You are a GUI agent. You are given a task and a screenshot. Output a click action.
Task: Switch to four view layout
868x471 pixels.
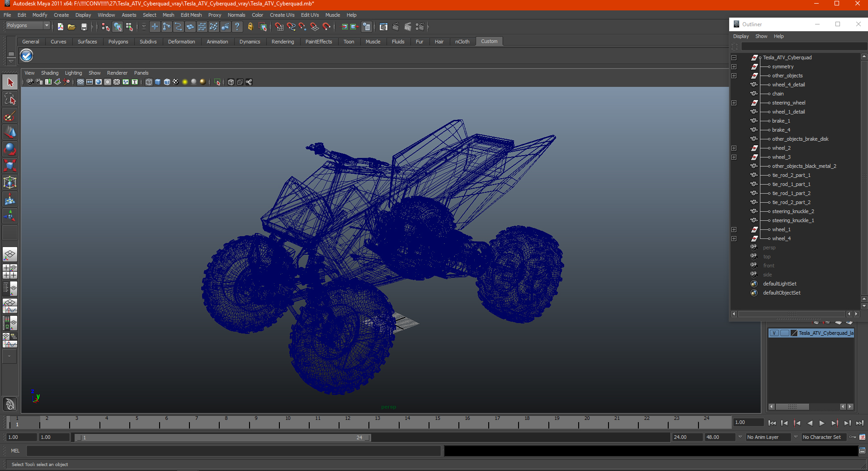(x=10, y=271)
